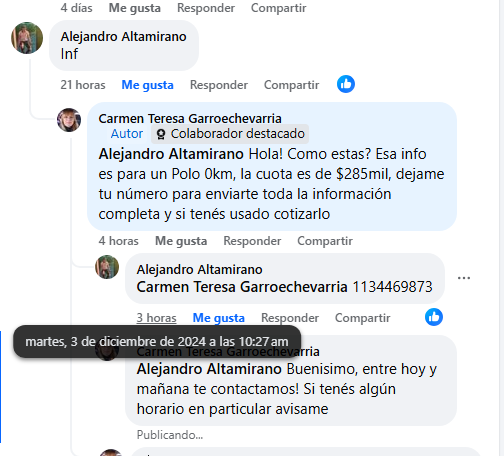Open Alejandro Altamirano's profile picture on the Inf comment
Screen dimensions: 504x456
27,38
